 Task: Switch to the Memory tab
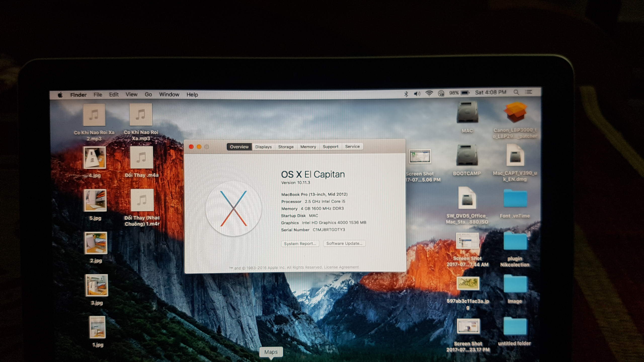click(x=308, y=147)
